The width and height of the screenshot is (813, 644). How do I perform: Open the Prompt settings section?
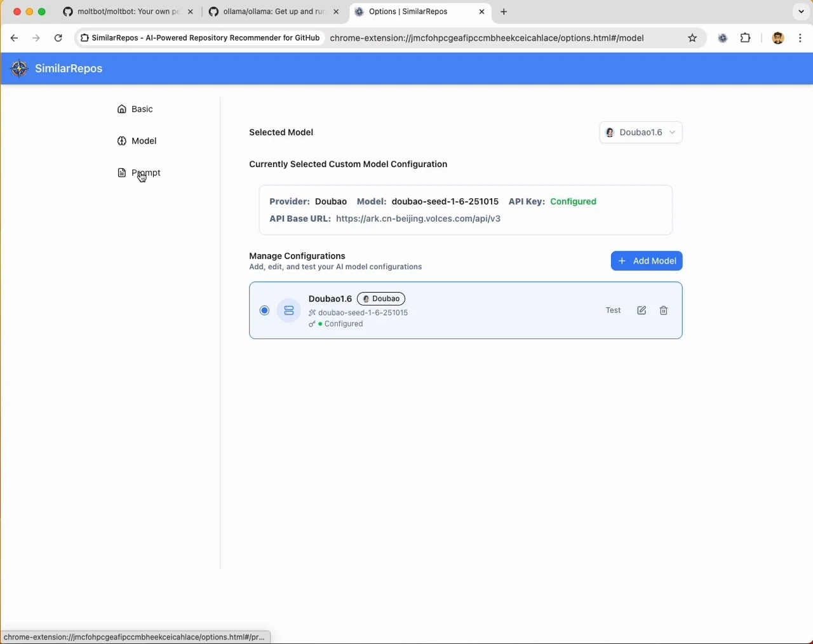tap(139, 173)
